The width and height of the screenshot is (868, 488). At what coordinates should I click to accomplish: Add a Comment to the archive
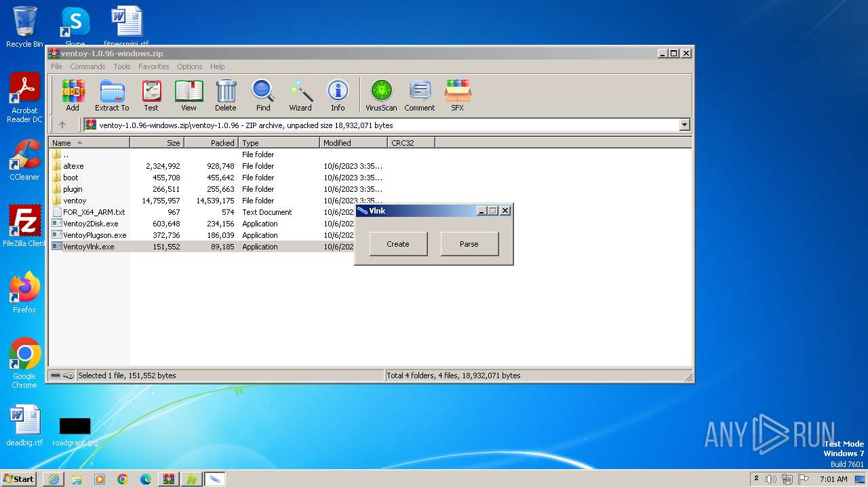pyautogui.click(x=420, y=96)
